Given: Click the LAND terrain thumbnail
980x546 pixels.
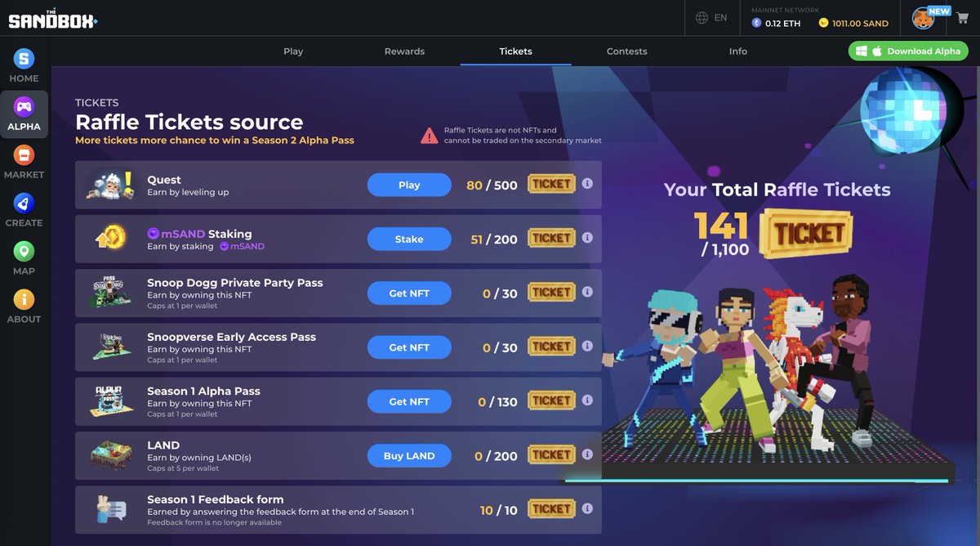Looking at the screenshot, I should pyautogui.click(x=110, y=455).
